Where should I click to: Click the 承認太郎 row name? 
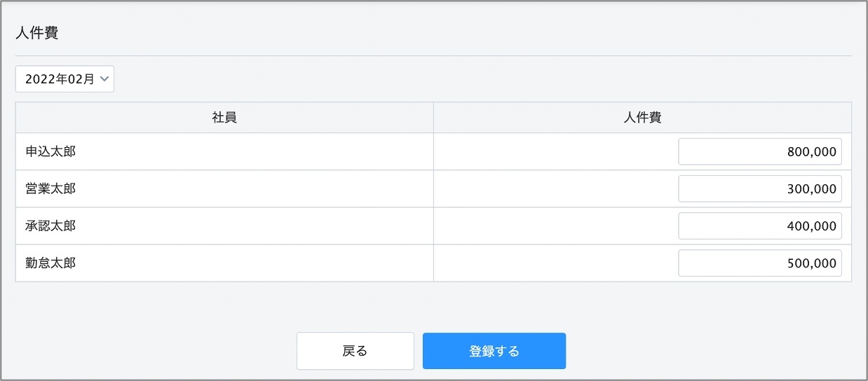pyautogui.click(x=50, y=226)
